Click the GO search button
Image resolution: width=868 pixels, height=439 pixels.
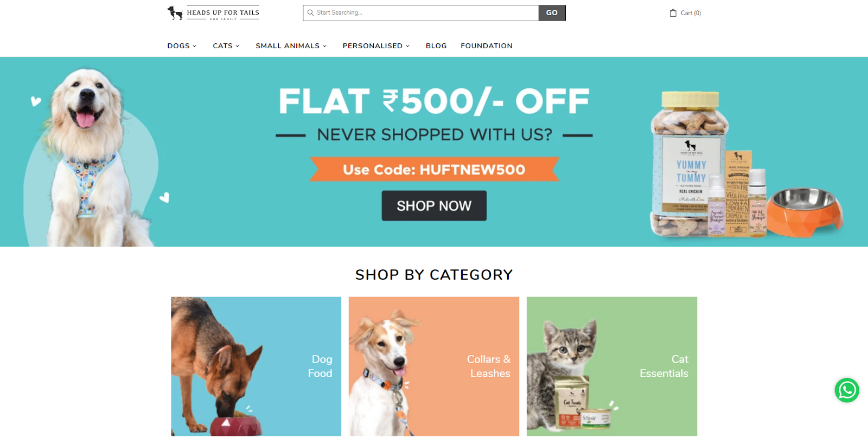[x=552, y=13]
